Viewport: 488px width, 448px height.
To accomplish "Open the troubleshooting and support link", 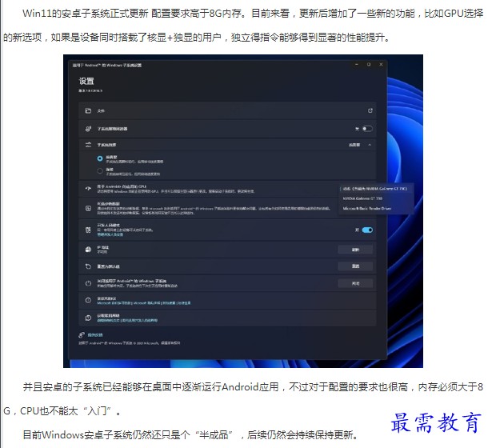I will point(108,320).
